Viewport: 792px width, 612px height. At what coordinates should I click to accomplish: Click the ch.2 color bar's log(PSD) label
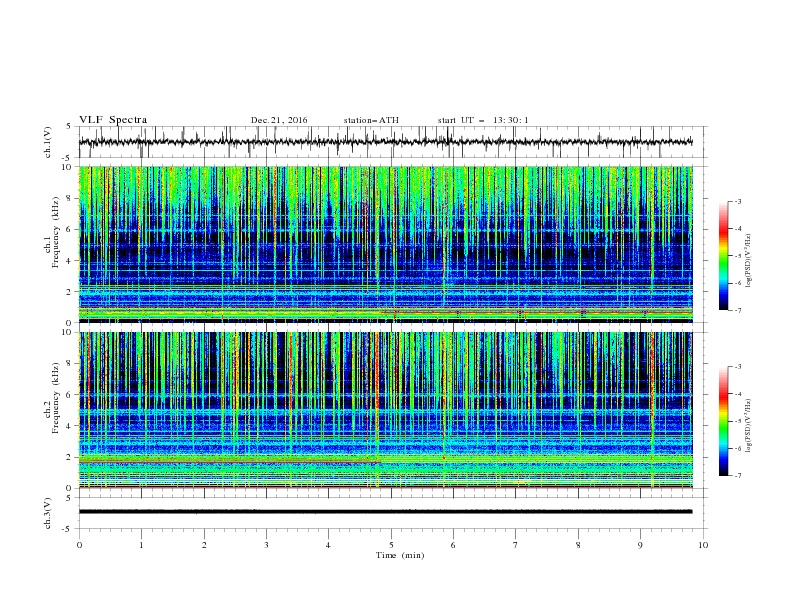[x=748, y=426]
